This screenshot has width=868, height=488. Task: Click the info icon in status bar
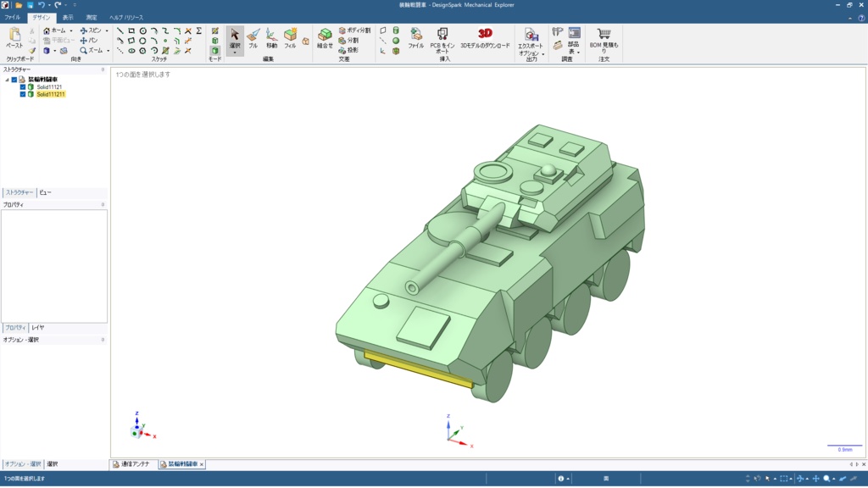point(561,479)
